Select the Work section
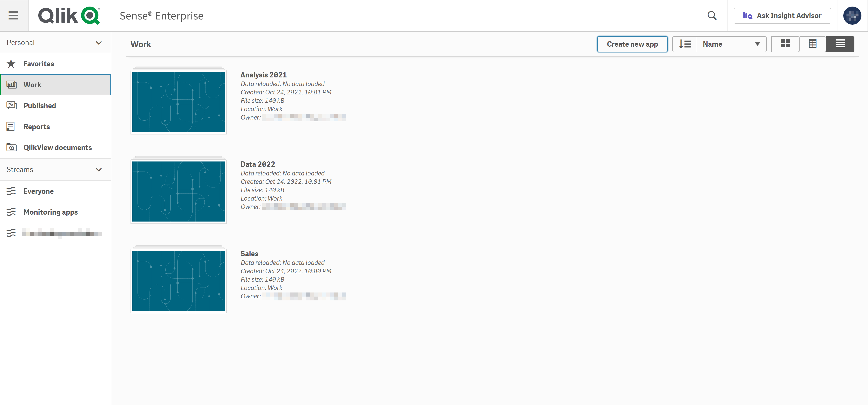The width and height of the screenshot is (868, 405). coord(55,84)
